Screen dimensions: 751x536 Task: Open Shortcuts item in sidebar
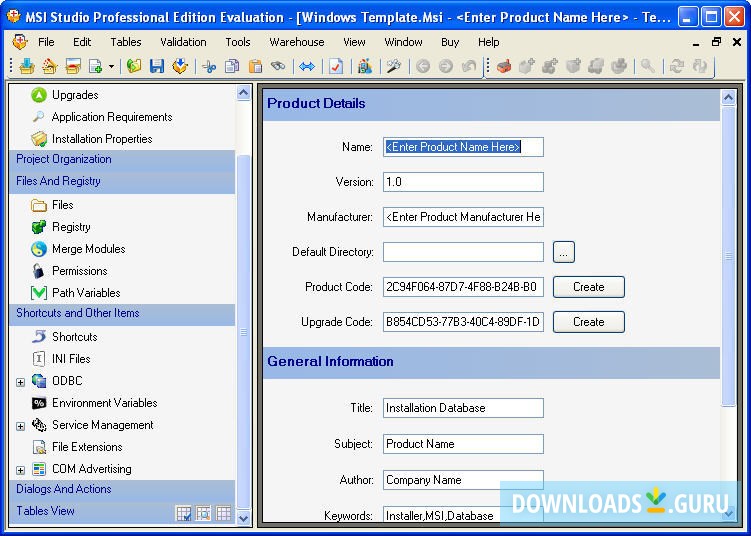coord(75,337)
